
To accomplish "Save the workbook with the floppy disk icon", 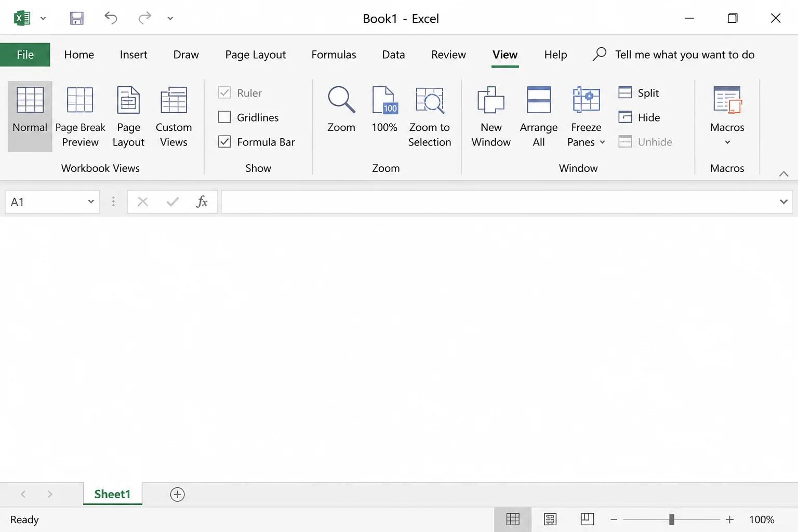I will 77,19.
